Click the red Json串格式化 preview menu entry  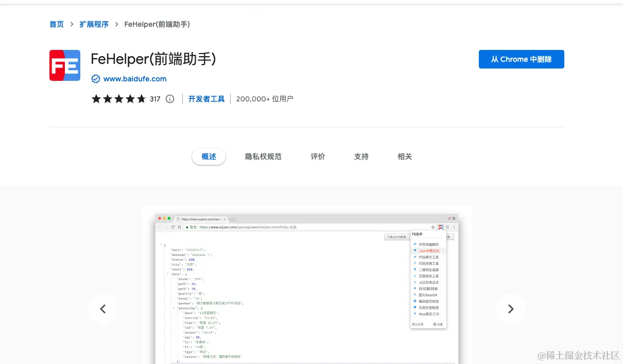coord(428,251)
